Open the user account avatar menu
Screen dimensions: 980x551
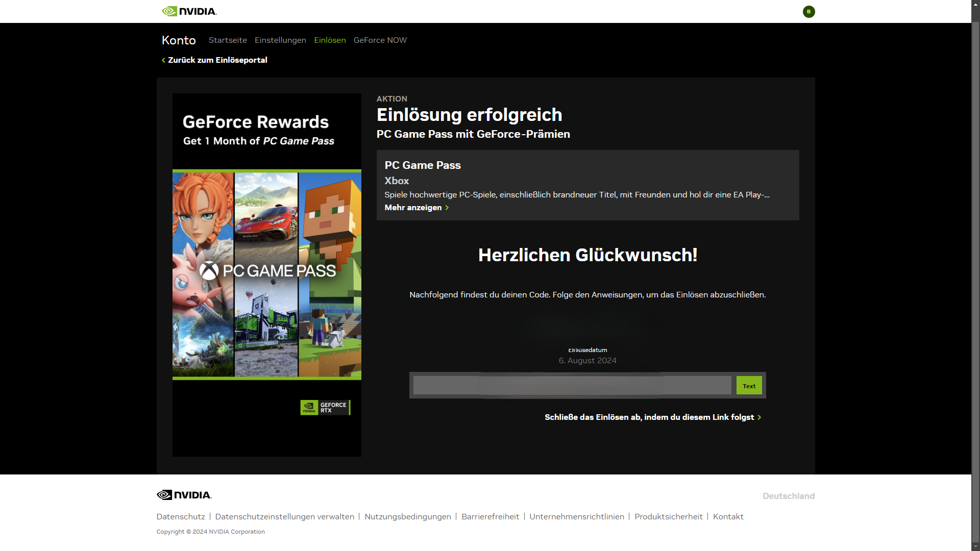(808, 11)
